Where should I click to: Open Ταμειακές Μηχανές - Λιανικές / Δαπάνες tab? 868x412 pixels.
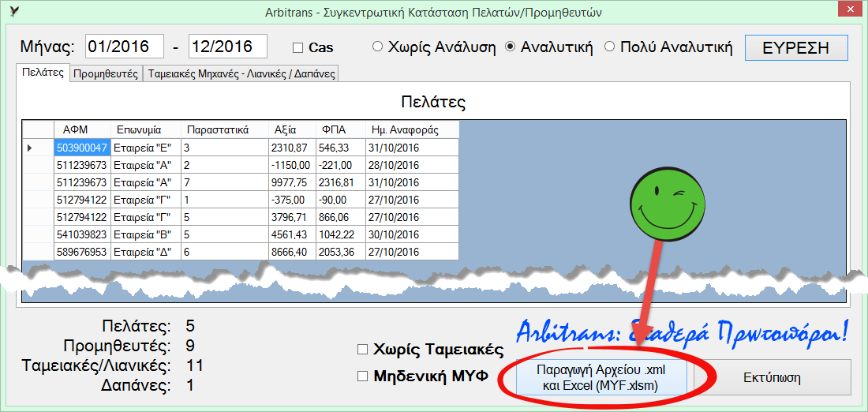pos(240,74)
